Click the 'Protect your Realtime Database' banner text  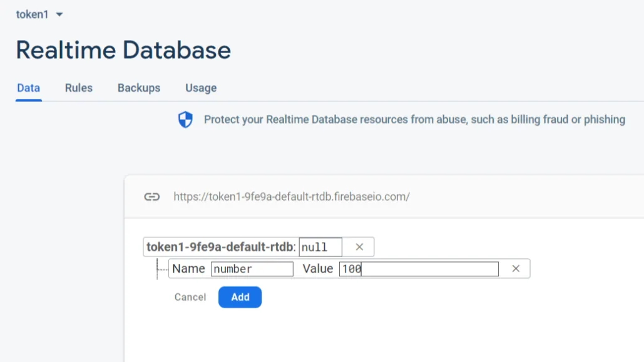(414, 119)
